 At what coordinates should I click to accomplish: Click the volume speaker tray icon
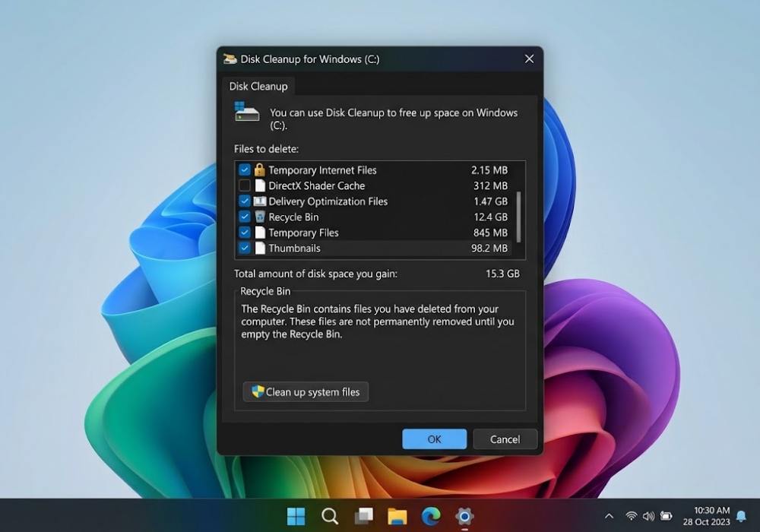648,516
